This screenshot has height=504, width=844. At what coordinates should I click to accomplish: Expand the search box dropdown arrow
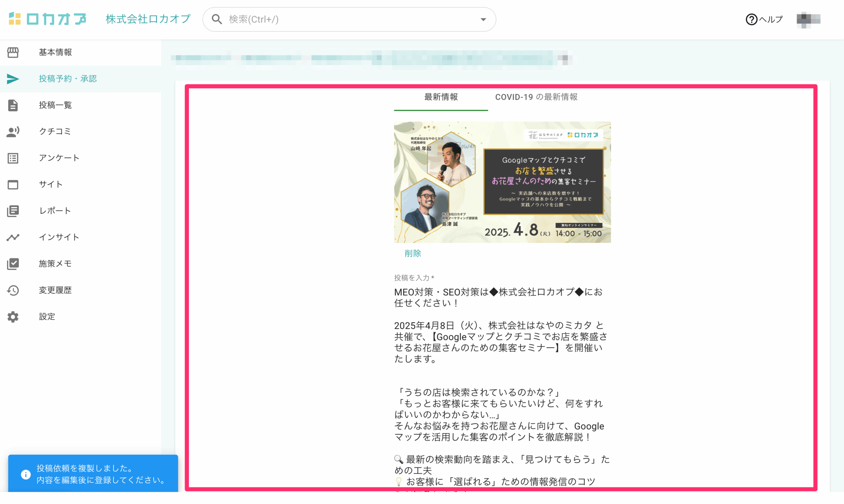[x=483, y=20]
